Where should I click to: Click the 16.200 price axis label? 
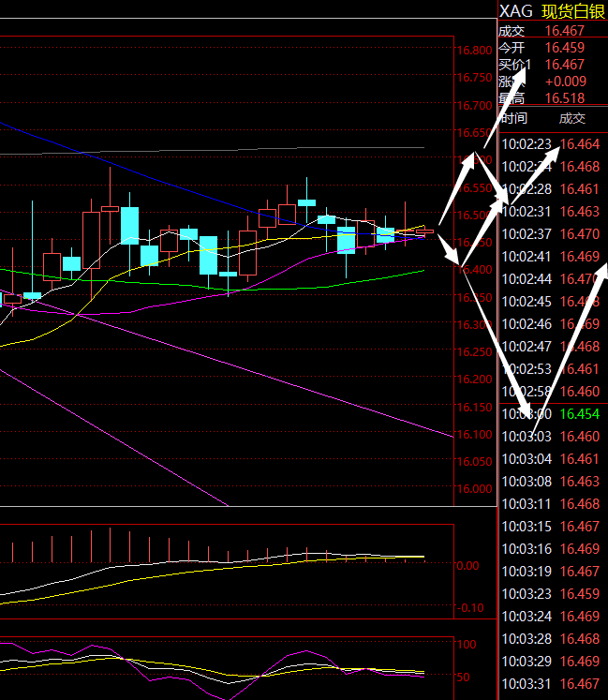pyautogui.click(x=474, y=379)
